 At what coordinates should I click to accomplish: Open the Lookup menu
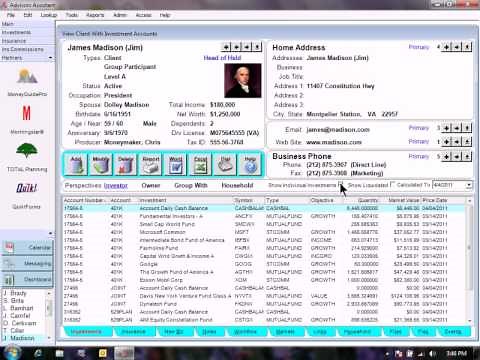(49, 15)
